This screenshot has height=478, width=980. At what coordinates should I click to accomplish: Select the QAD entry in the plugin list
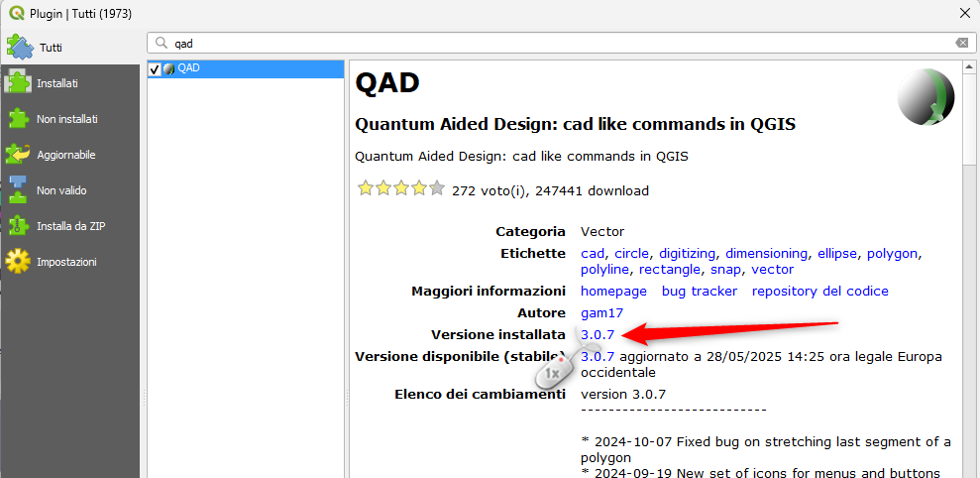click(188, 68)
